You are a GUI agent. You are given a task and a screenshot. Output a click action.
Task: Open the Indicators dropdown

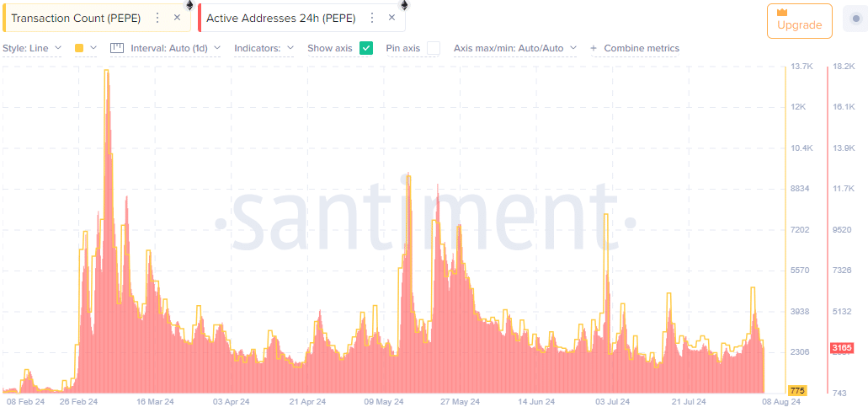tap(264, 48)
